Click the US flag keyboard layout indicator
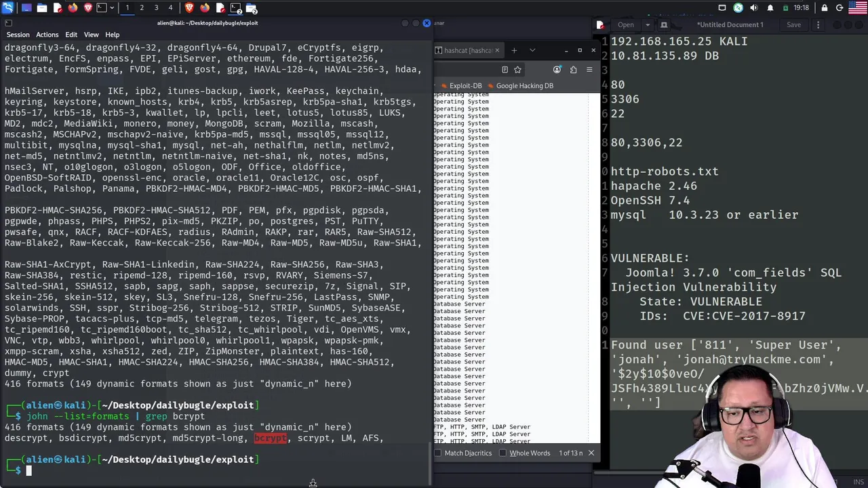This screenshot has height=488, width=868. [858, 7]
